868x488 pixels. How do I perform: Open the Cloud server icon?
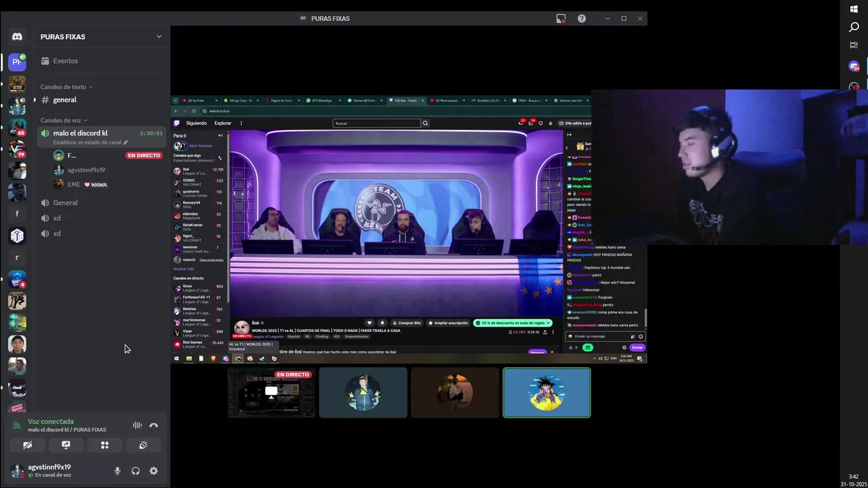17,388
